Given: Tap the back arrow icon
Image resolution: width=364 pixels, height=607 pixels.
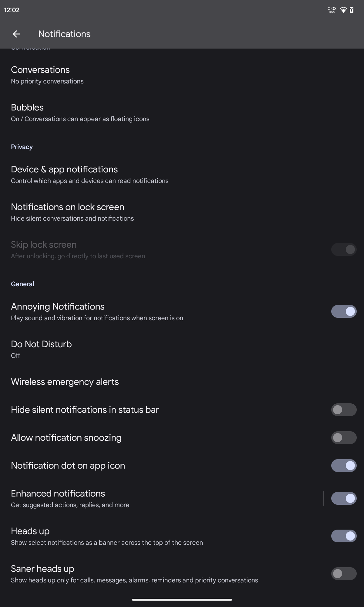Looking at the screenshot, I should coord(16,34).
